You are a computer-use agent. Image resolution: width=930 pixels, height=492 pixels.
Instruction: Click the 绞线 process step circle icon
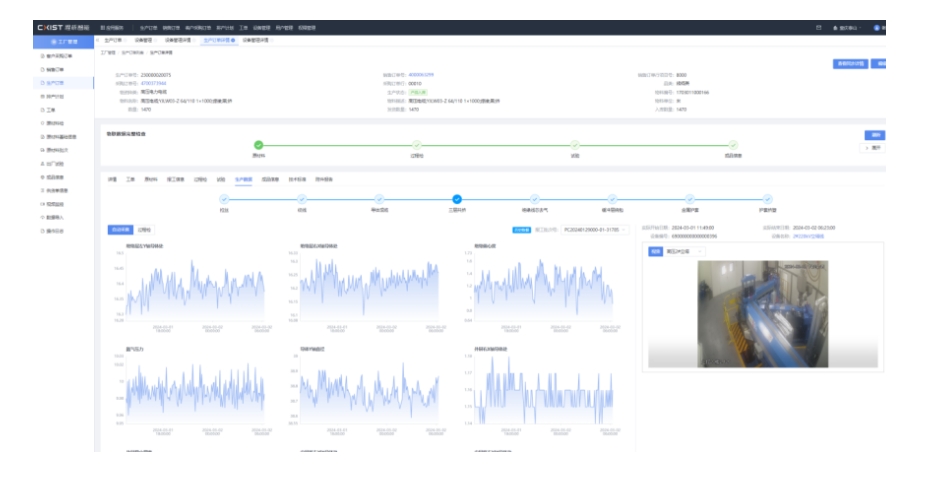click(301, 199)
